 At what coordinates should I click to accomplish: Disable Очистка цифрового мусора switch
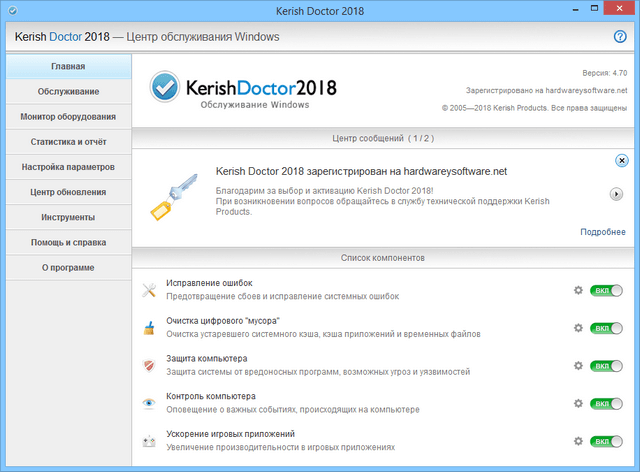click(606, 327)
